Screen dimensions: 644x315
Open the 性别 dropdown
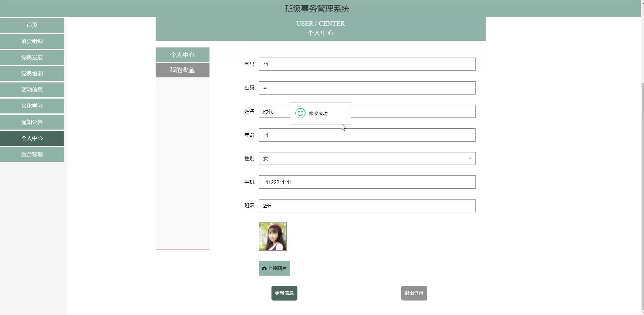(x=367, y=159)
